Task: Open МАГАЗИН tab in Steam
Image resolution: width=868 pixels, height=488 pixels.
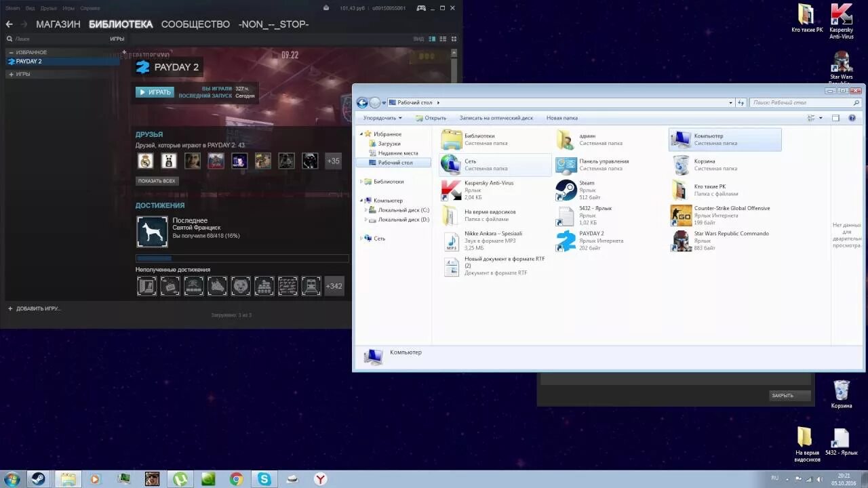Action: coord(58,24)
